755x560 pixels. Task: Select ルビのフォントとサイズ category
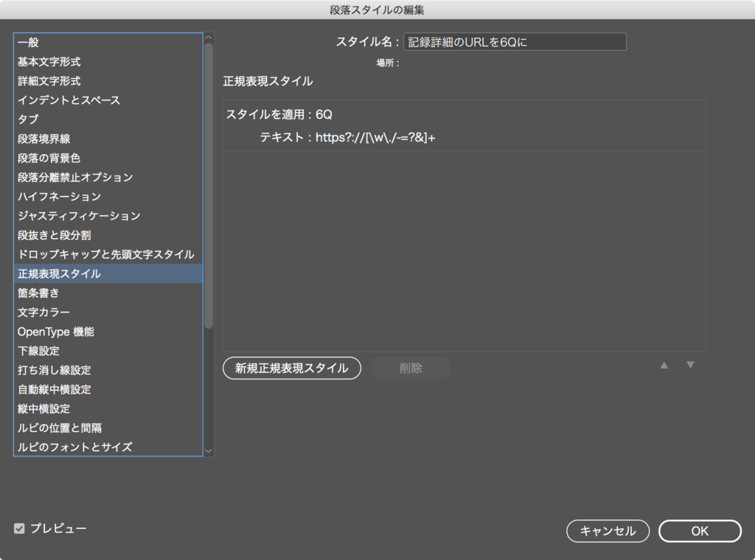click(108, 447)
